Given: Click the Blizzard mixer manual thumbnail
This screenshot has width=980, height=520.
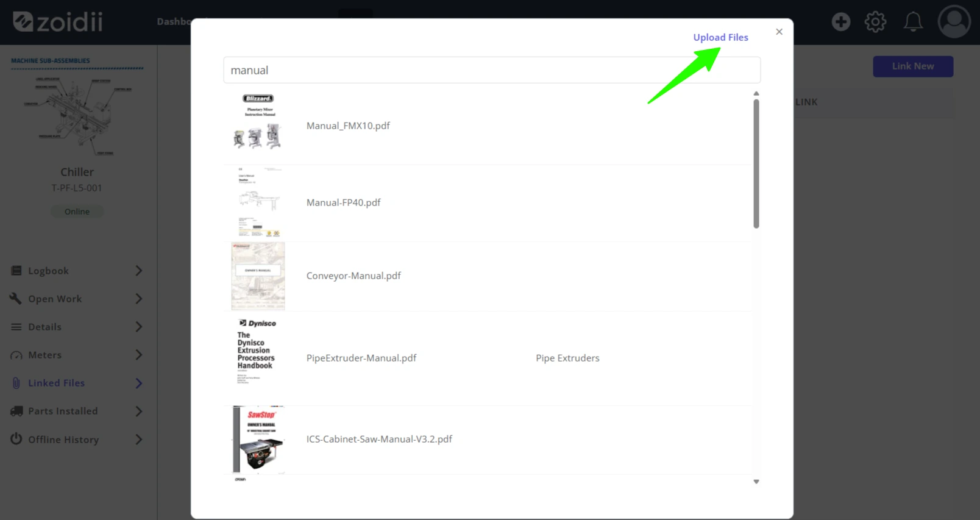Looking at the screenshot, I should click(258, 122).
